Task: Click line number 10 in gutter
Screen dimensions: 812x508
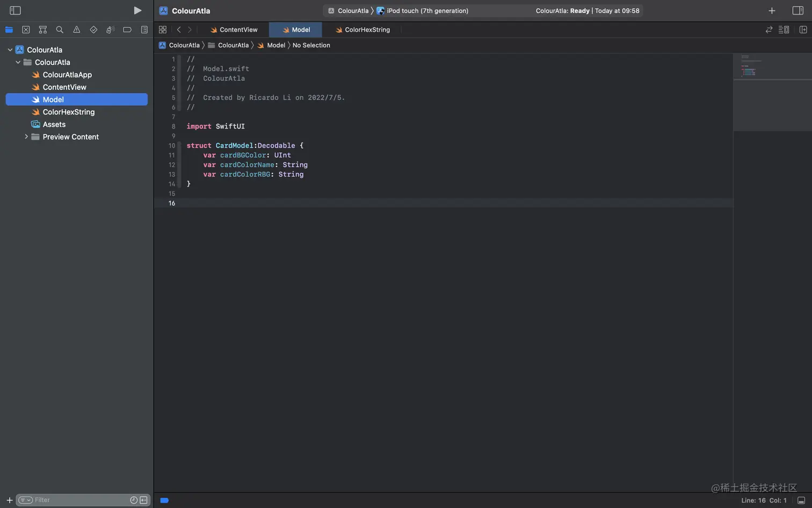Action: (171, 146)
